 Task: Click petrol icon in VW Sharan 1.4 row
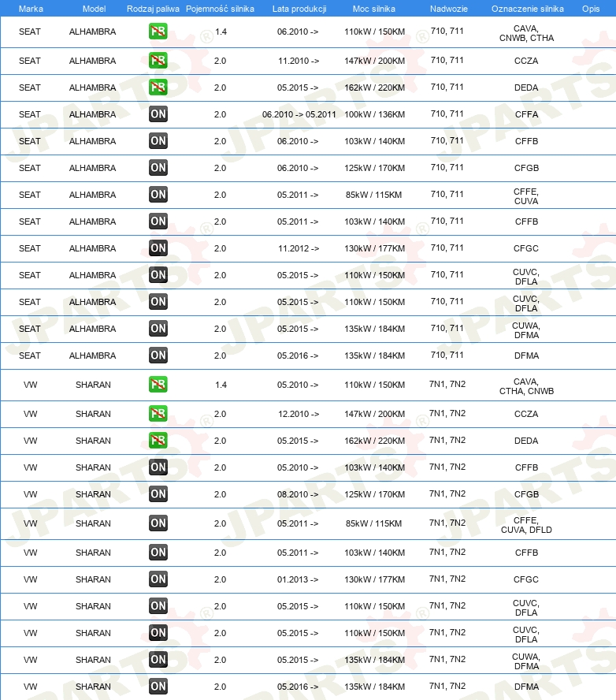click(x=158, y=385)
